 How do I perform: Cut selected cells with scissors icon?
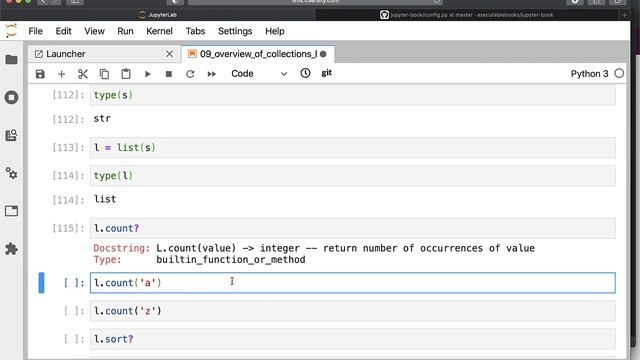[83, 74]
